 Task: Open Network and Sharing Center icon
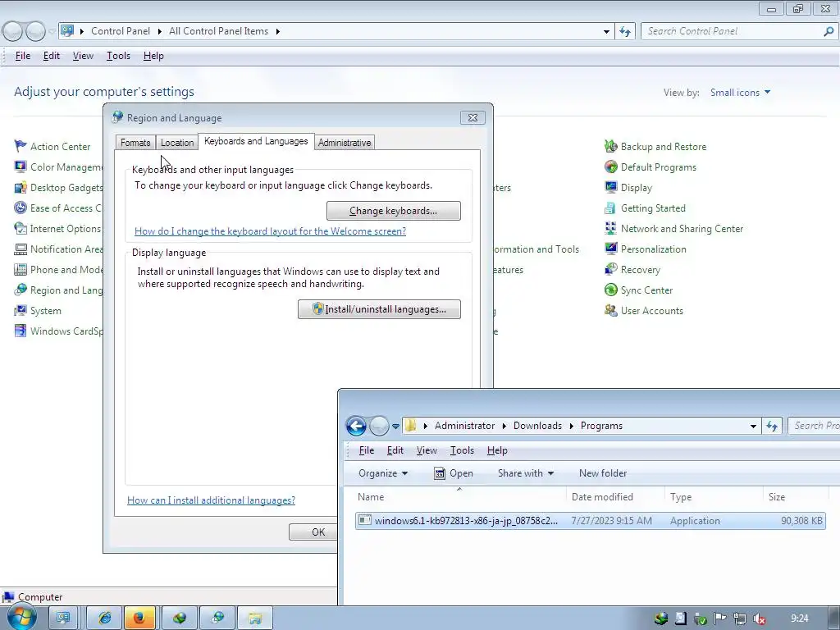pyautogui.click(x=610, y=228)
